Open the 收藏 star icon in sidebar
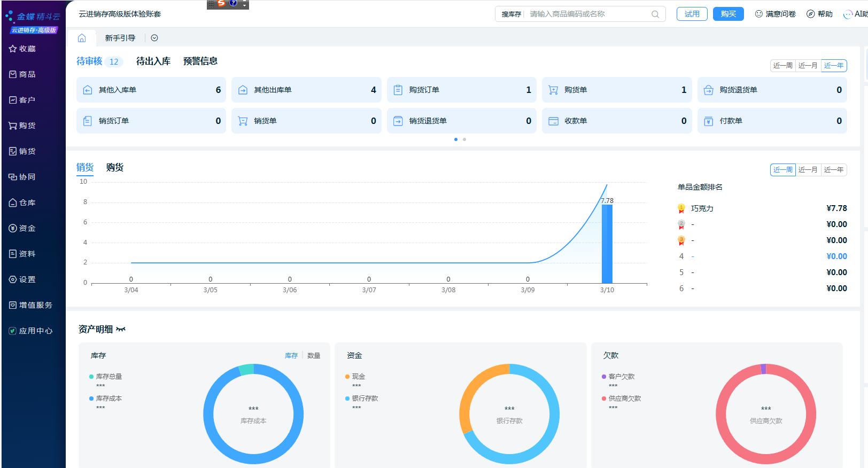Screen dimensions: 868x468 point(13,49)
